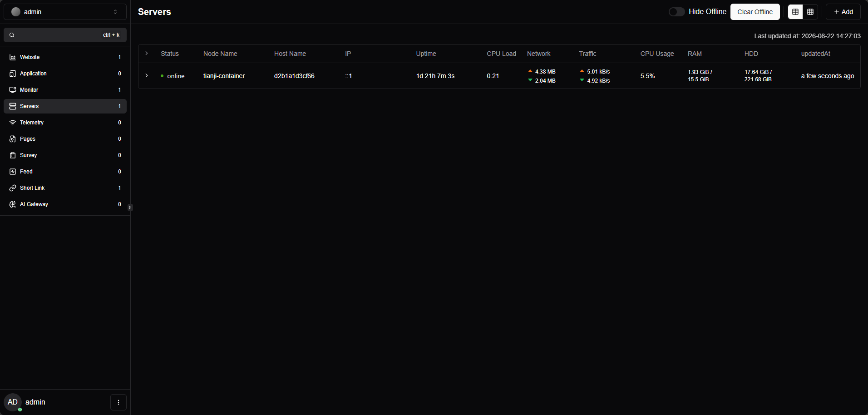
Task: Click the search magnifier icon
Action: tap(12, 35)
